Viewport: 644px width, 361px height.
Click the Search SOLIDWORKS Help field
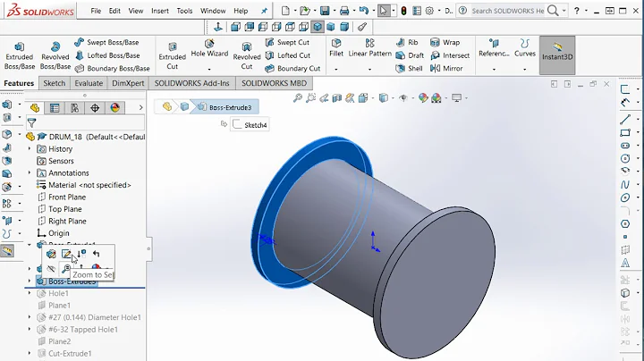508,11
